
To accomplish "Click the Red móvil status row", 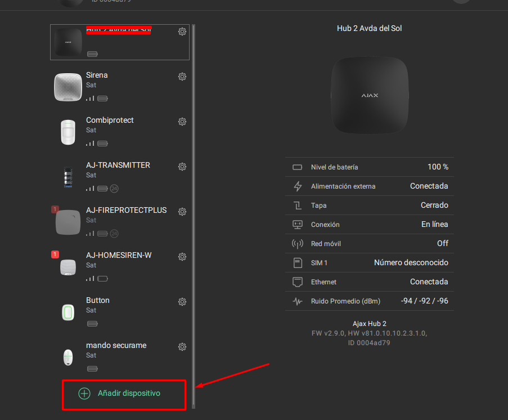I will pyautogui.click(x=370, y=244).
